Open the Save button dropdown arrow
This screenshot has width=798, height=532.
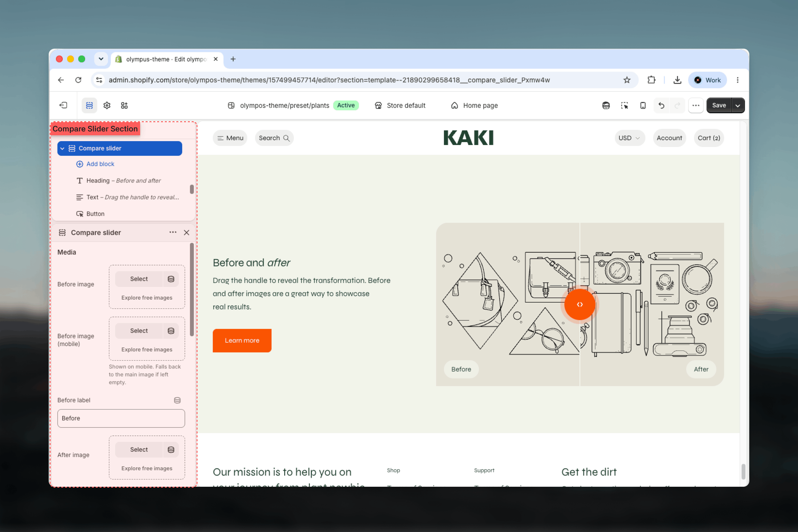pyautogui.click(x=738, y=106)
